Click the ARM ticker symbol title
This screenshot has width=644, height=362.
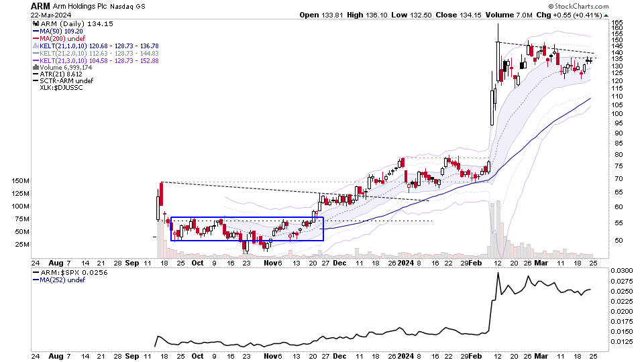(40, 6)
